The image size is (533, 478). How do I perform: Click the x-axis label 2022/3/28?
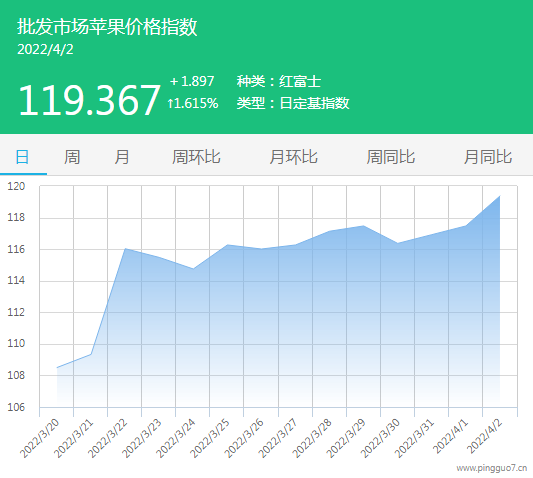[312, 439]
